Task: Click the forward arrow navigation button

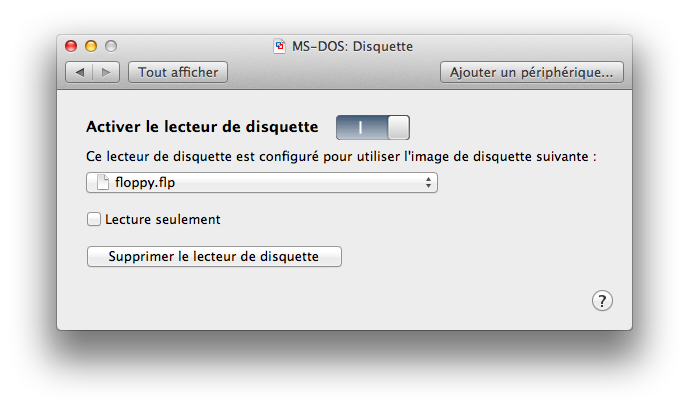Action: 106,72
